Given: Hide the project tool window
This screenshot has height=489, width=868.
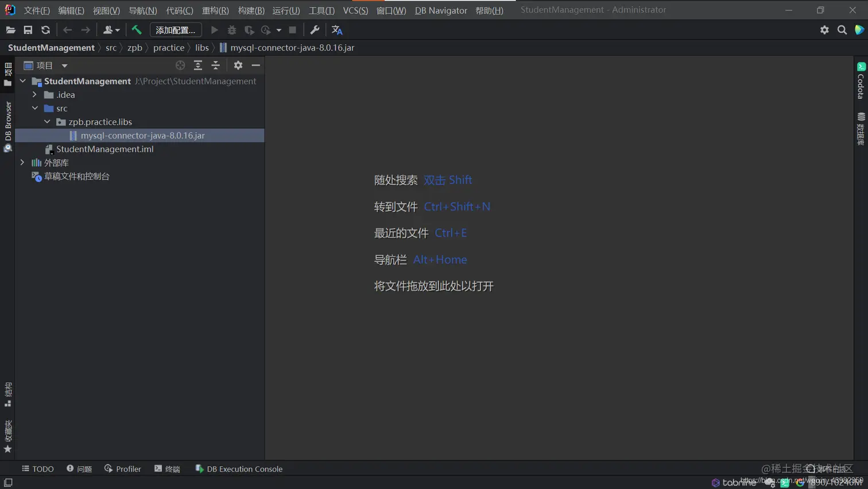Looking at the screenshot, I should 256,65.
